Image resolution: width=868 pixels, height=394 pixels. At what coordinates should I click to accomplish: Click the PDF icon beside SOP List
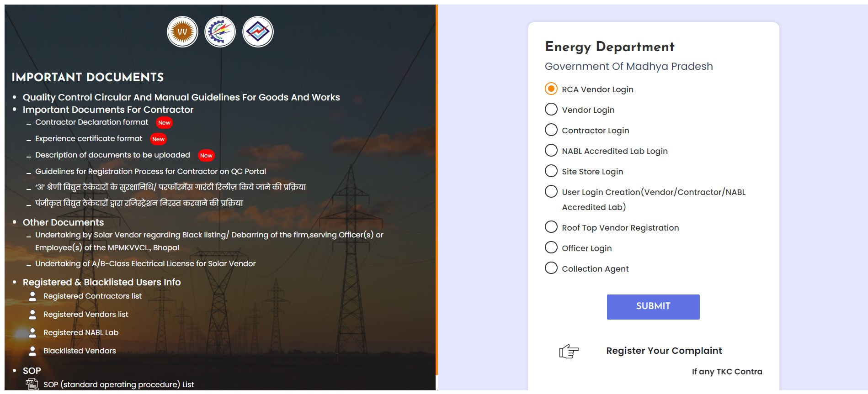(32, 384)
